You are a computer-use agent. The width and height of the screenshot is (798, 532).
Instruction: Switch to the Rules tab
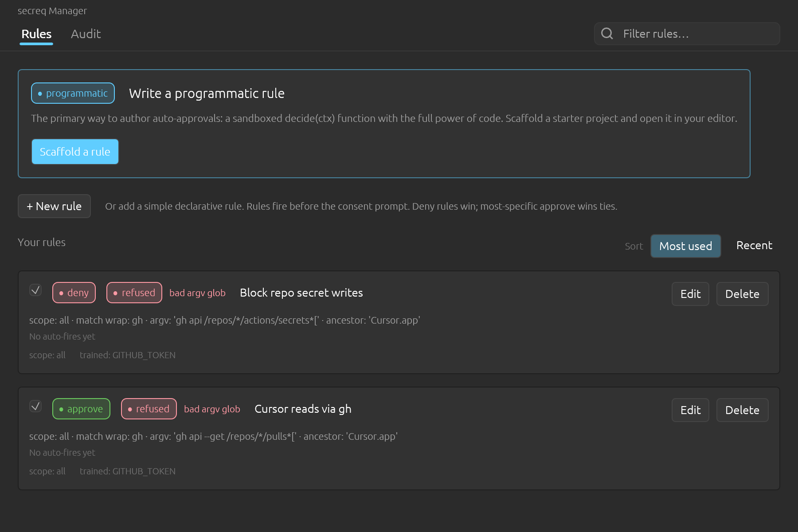[x=36, y=34]
